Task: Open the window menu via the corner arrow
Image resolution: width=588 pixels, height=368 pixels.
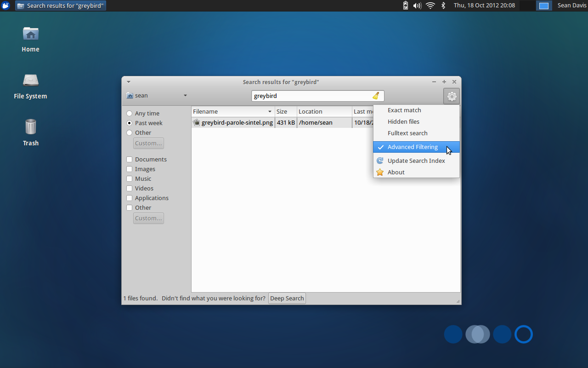Action: tap(129, 81)
